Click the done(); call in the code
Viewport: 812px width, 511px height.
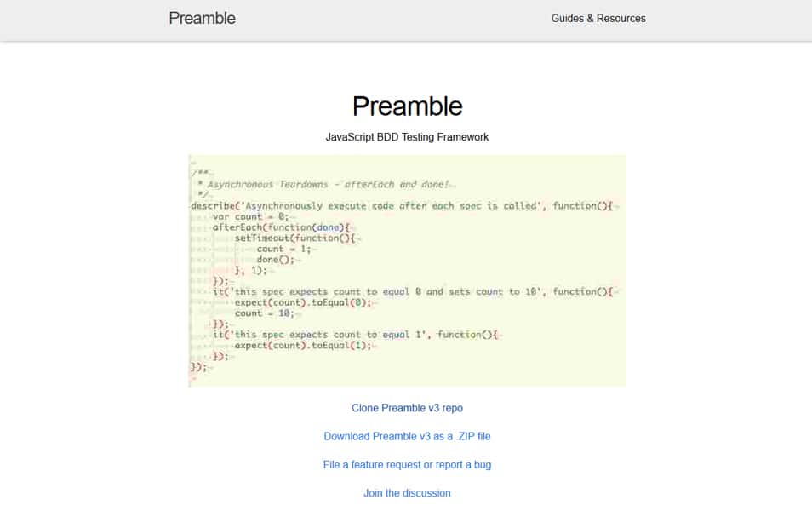(x=276, y=260)
